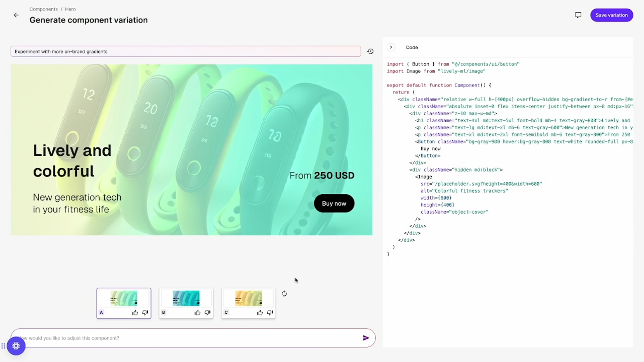The image size is (644, 362).
Task: Select the gradient prompt text field
Action: [x=186, y=51]
